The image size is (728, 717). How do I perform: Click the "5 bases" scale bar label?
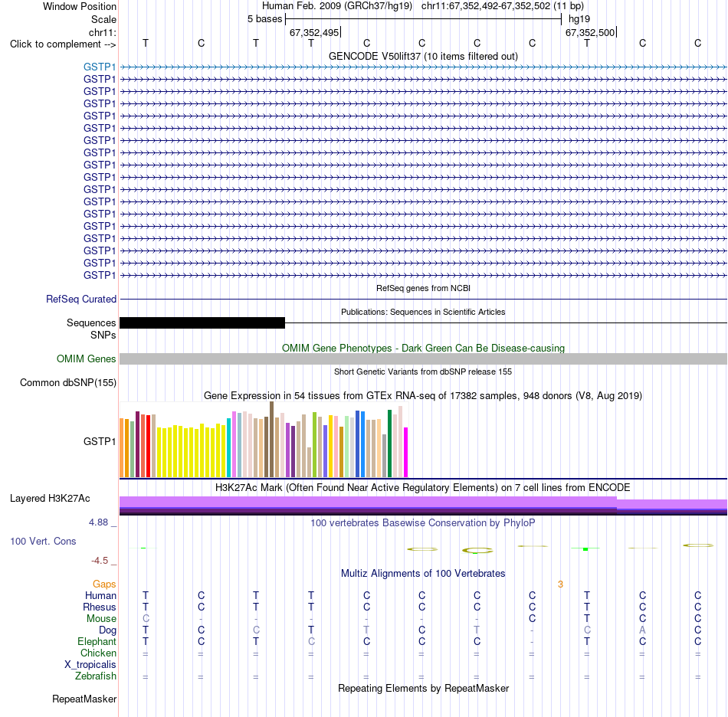[x=264, y=19]
